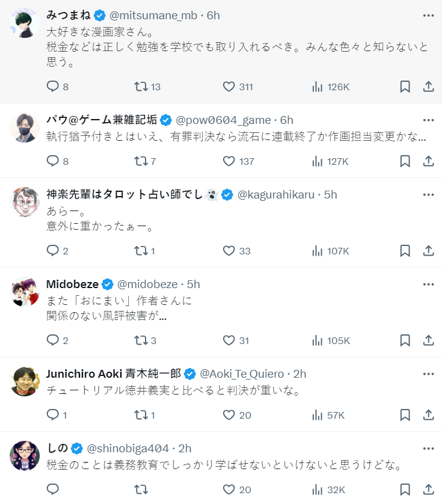Image resolution: width=442 pixels, height=504 pixels.
Task: Open more options for @mitsumane_mb tweet
Action: pos(428,16)
